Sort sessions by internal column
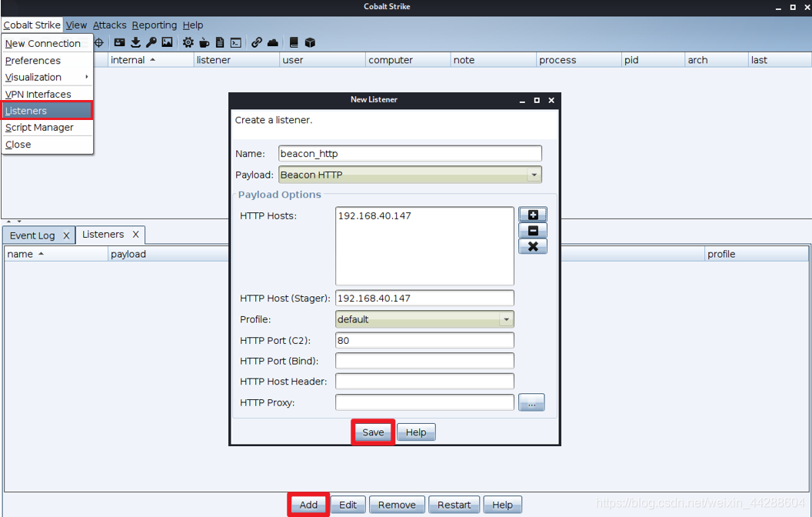The height and width of the screenshot is (517, 812). pos(149,60)
